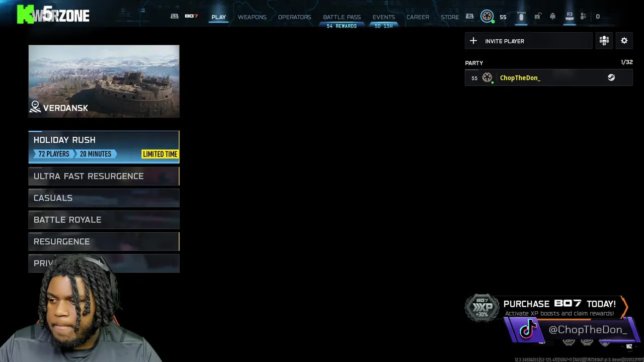Click the Warzone logo at top left

tap(53, 15)
